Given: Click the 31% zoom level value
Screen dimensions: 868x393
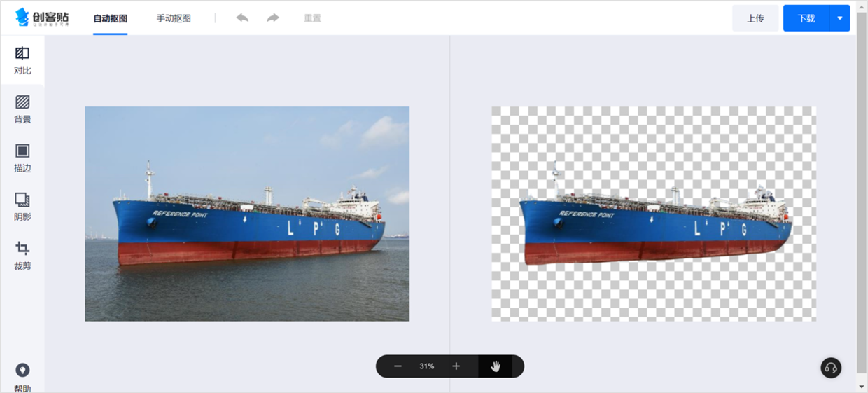Looking at the screenshot, I should (427, 366).
